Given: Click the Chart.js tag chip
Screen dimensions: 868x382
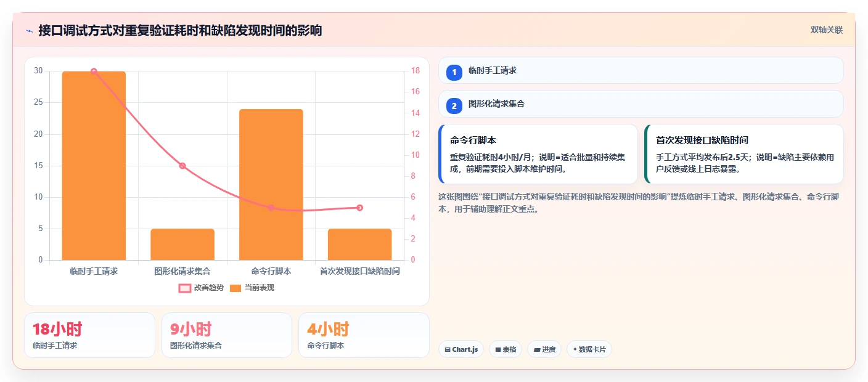Looking at the screenshot, I should (x=461, y=349).
